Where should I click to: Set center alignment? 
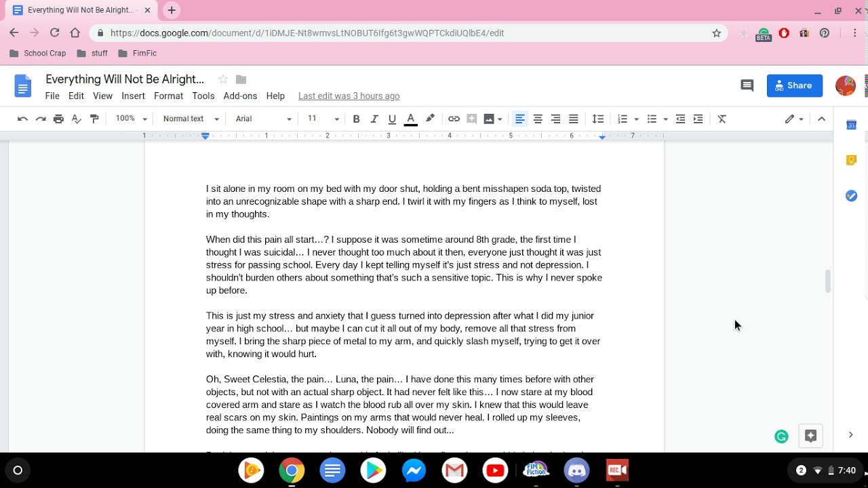coord(538,119)
